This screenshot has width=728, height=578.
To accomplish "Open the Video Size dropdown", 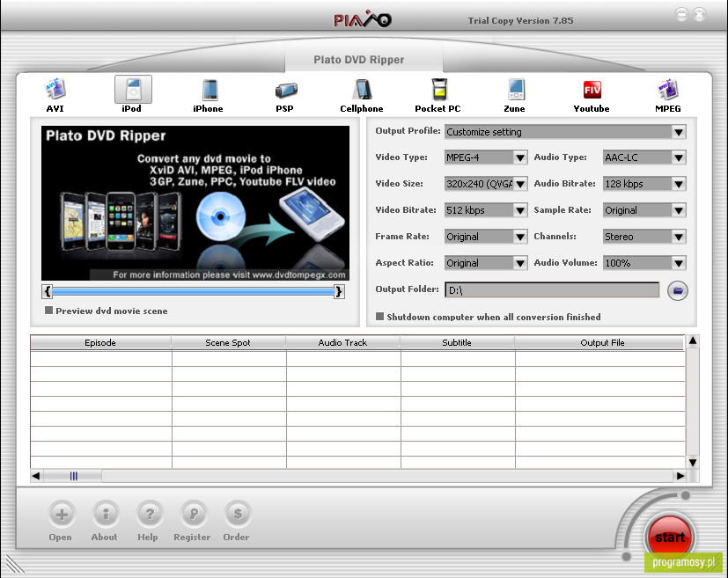I will (520, 184).
